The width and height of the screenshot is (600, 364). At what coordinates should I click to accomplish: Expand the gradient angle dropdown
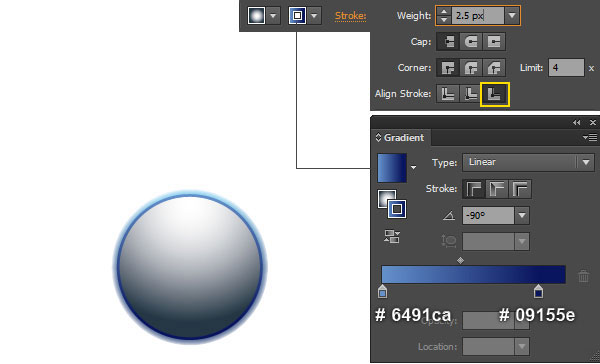[522, 215]
